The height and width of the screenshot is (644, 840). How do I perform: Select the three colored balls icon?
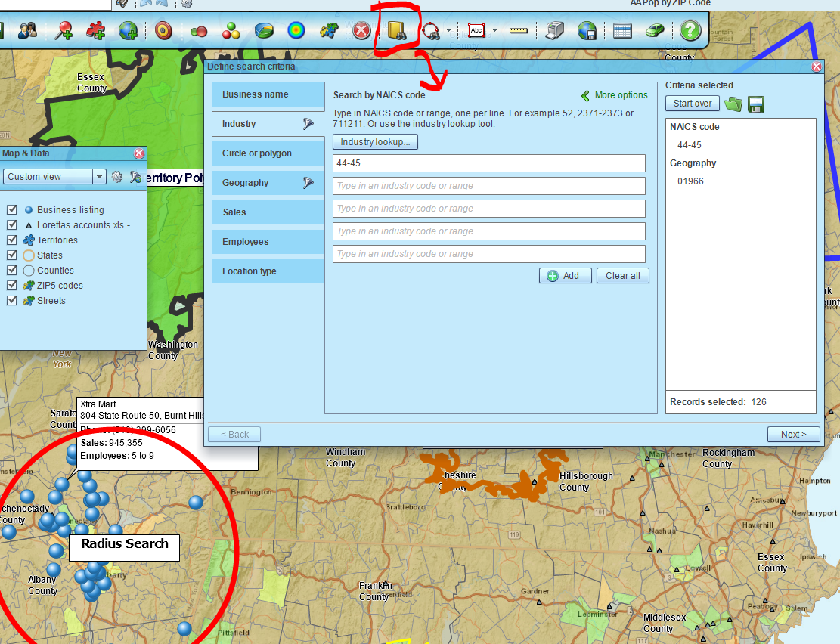coord(231,30)
